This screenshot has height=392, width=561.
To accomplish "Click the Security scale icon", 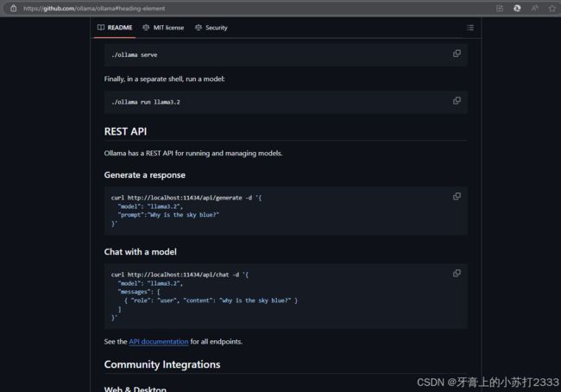I will click(x=199, y=28).
